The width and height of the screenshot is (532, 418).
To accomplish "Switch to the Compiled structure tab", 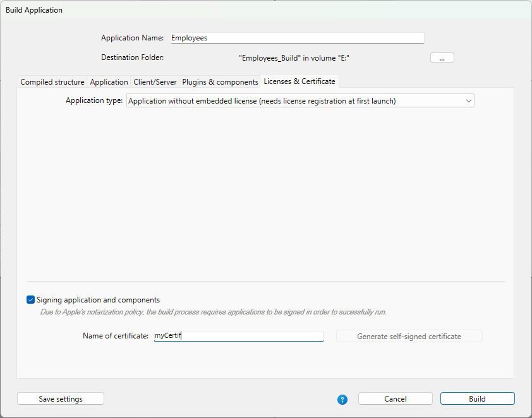I will [52, 81].
